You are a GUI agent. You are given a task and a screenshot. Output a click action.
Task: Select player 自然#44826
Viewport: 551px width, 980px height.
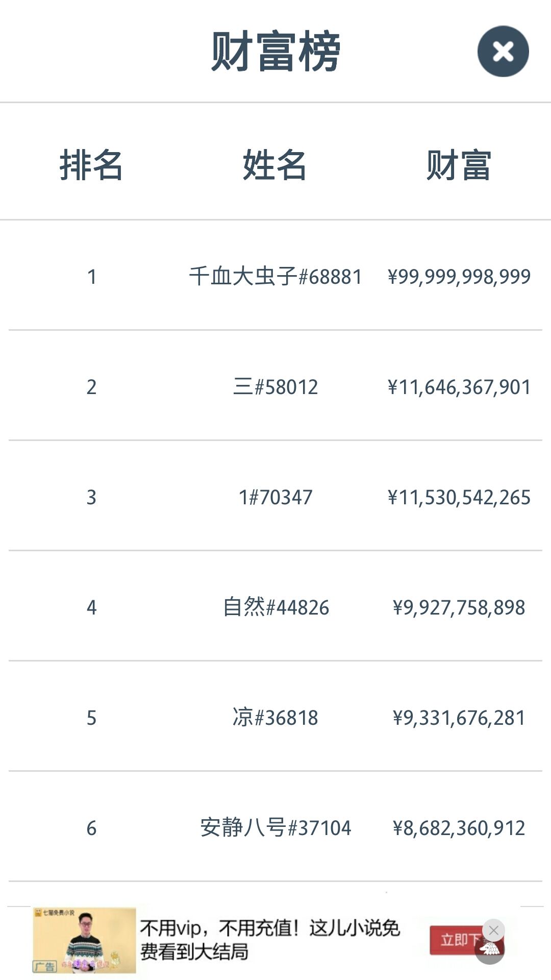click(275, 607)
